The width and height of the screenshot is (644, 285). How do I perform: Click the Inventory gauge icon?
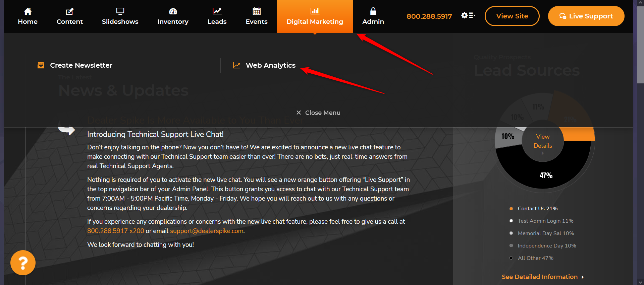173,11
